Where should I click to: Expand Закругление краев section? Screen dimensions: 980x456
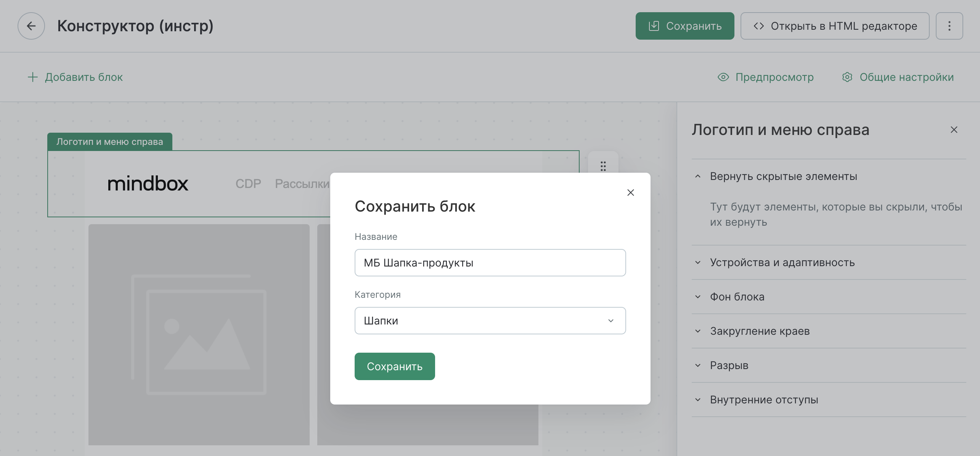[829, 331]
